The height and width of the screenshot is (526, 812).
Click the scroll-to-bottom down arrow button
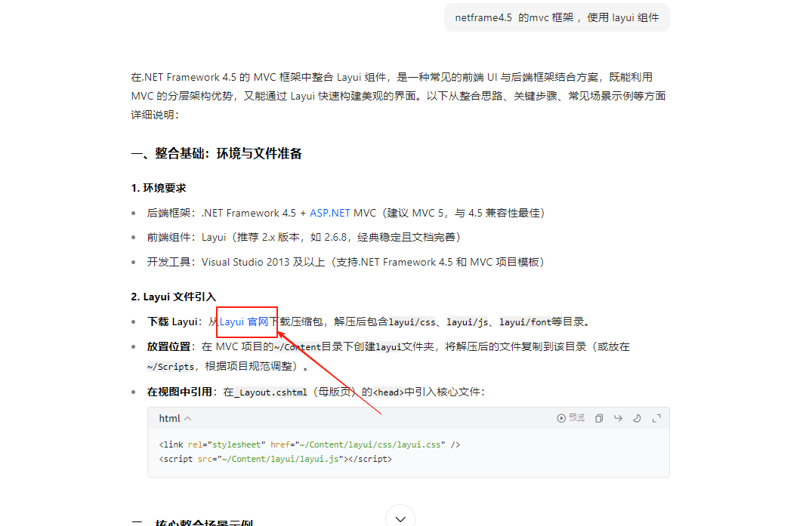coord(400,518)
